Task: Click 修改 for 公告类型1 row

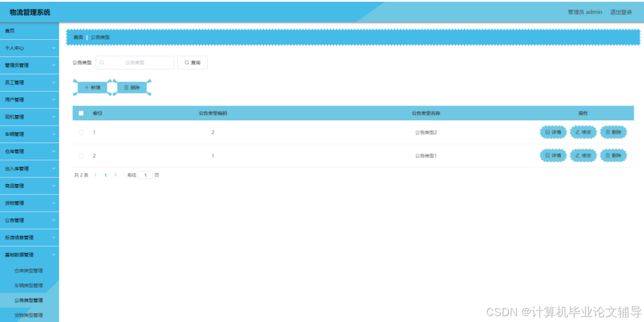Action: pos(583,155)
